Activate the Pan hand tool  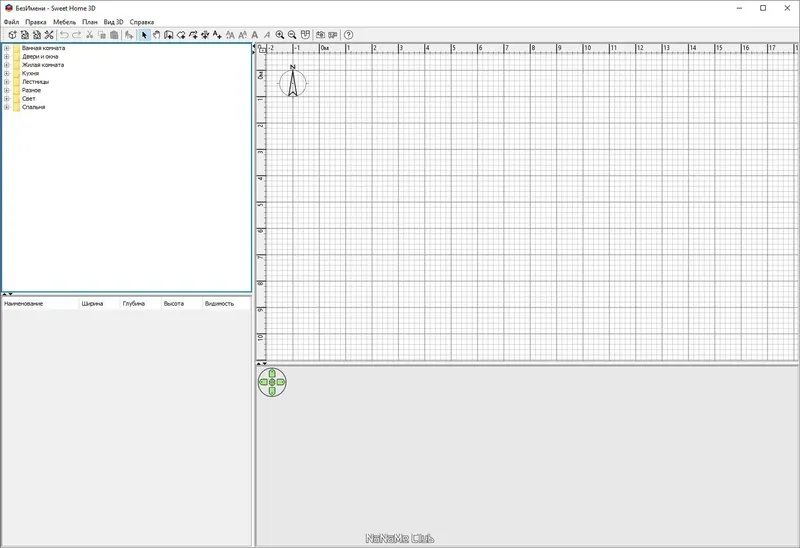[157, 35]
